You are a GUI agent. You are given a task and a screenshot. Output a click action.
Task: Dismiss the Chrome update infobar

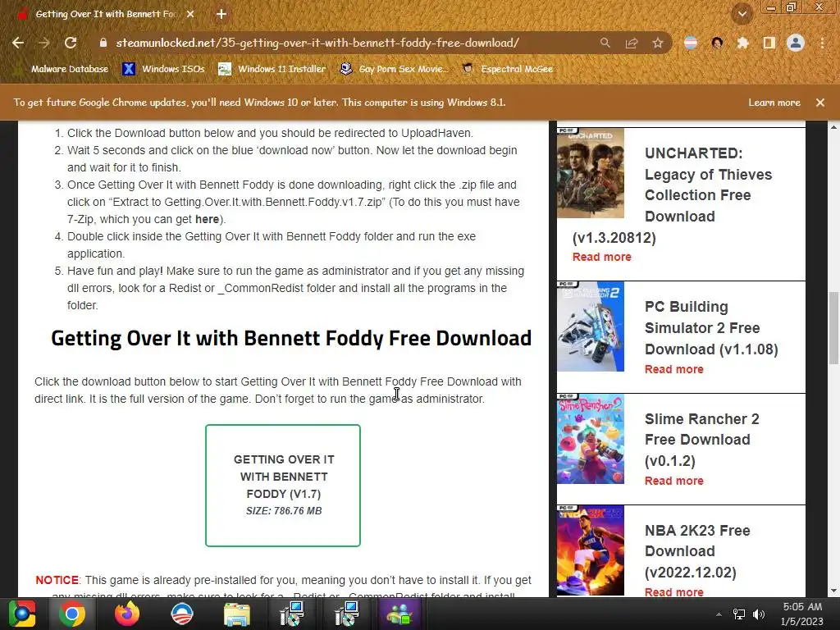[x=820, y=103]
